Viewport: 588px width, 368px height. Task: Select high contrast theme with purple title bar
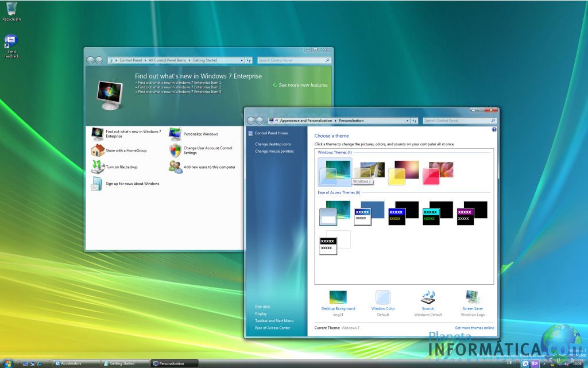click(x=472, y=213)
